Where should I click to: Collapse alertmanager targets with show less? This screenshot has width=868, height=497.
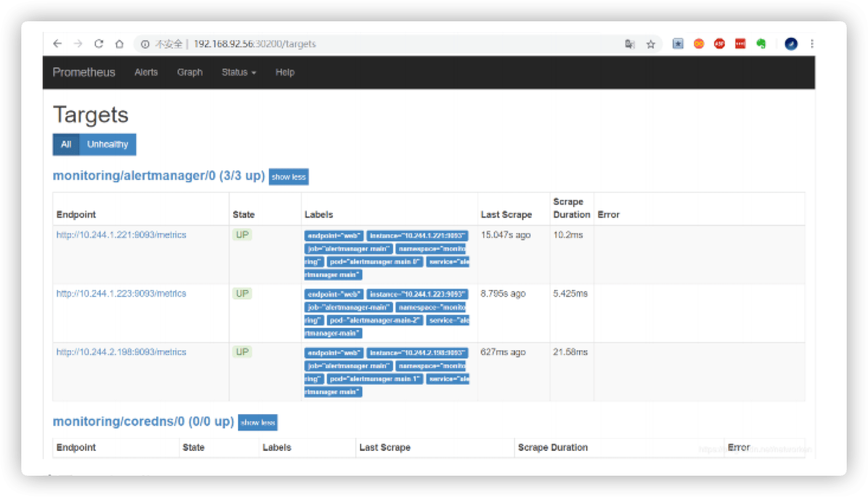click(288, 177)
